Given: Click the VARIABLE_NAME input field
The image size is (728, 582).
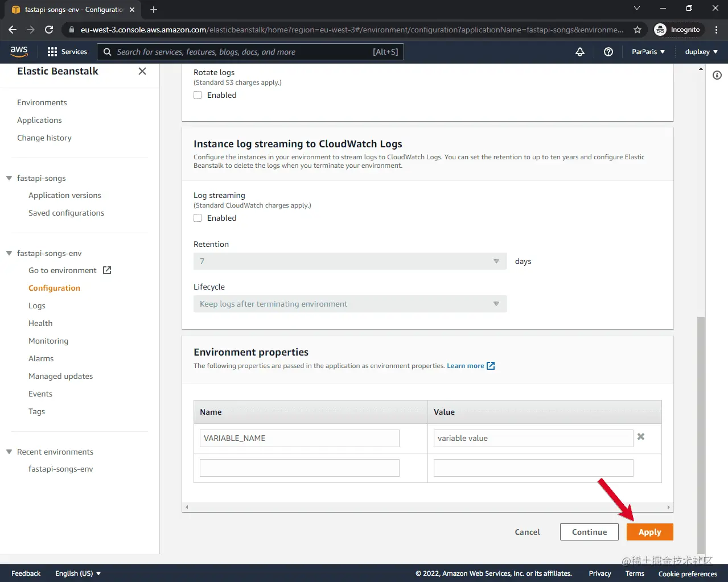Looking at the screenshot, I should tap(299, 438).
